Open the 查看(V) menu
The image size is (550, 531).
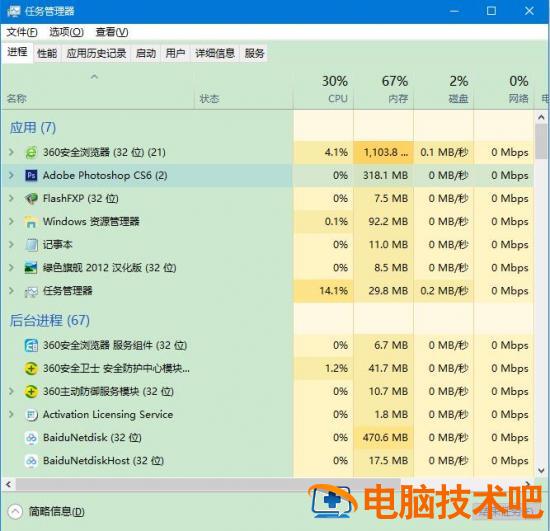[112, 32]
